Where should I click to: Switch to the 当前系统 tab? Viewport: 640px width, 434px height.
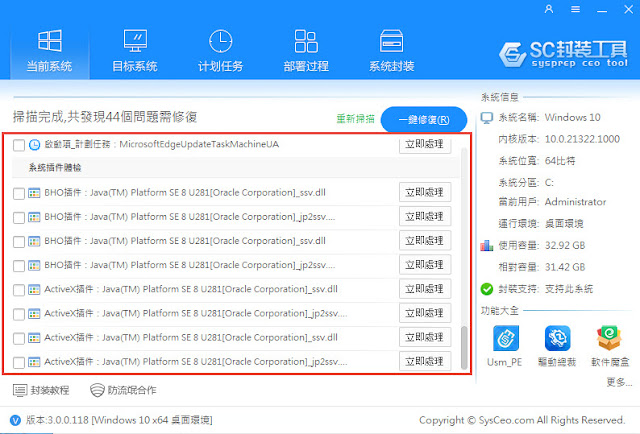click(49, 51)
